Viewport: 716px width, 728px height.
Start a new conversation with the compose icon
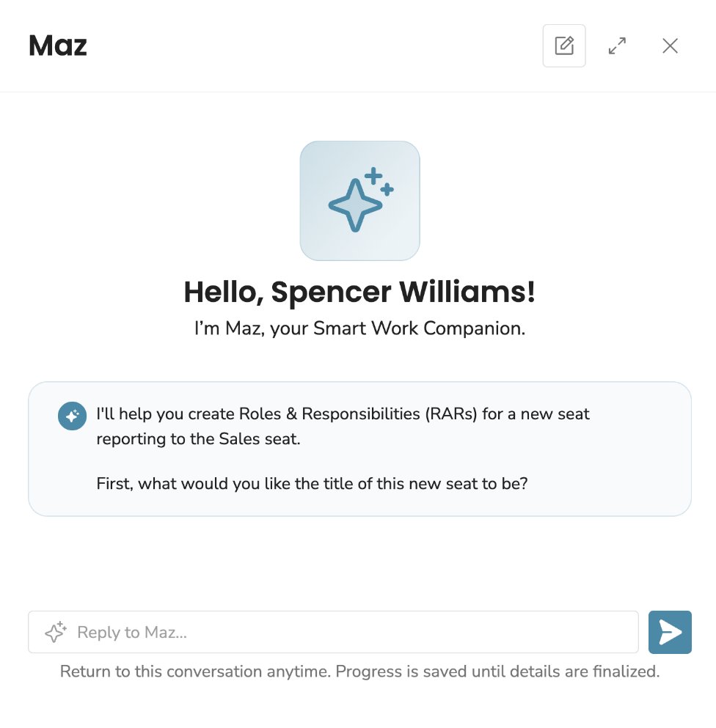[x=563, y=45]
